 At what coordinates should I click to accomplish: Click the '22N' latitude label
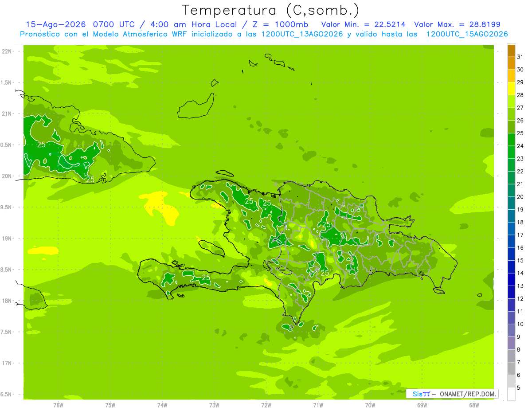tap(7, 51)
